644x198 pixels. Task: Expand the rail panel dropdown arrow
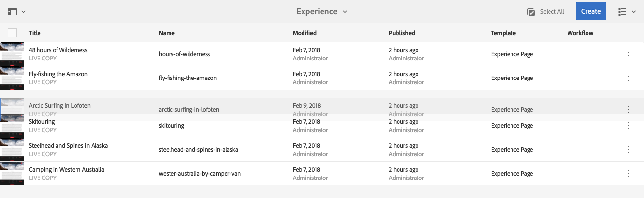tap(24, 11)
